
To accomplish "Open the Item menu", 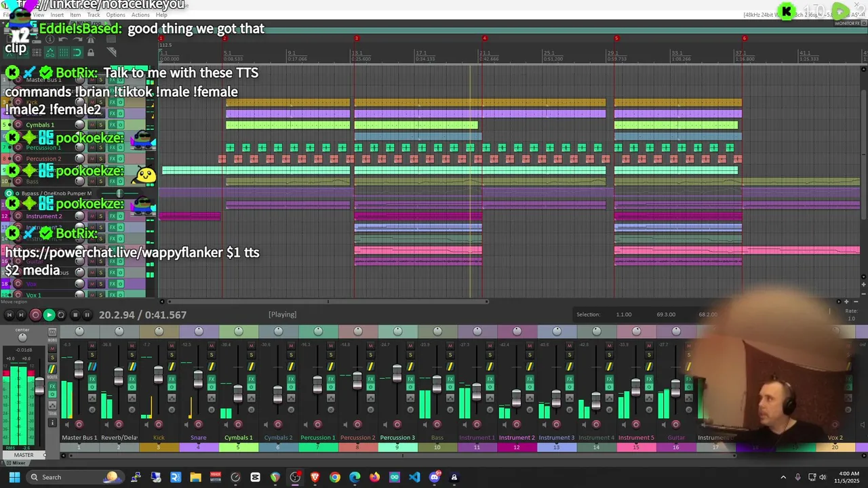I will (75, 15).
